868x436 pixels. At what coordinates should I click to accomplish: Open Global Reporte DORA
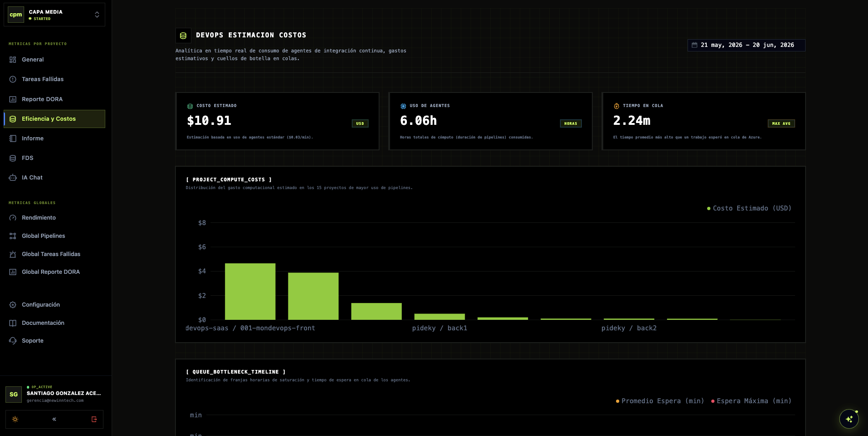[x=54, y=272]
